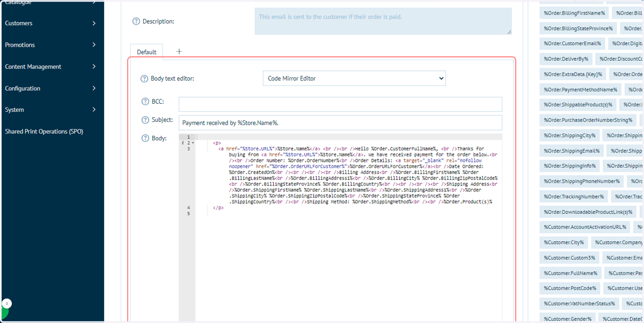This screenshot has width=644, height=323.
Task: Insert %Order.BillingFirstName% token
Action: tap(574, 13)
